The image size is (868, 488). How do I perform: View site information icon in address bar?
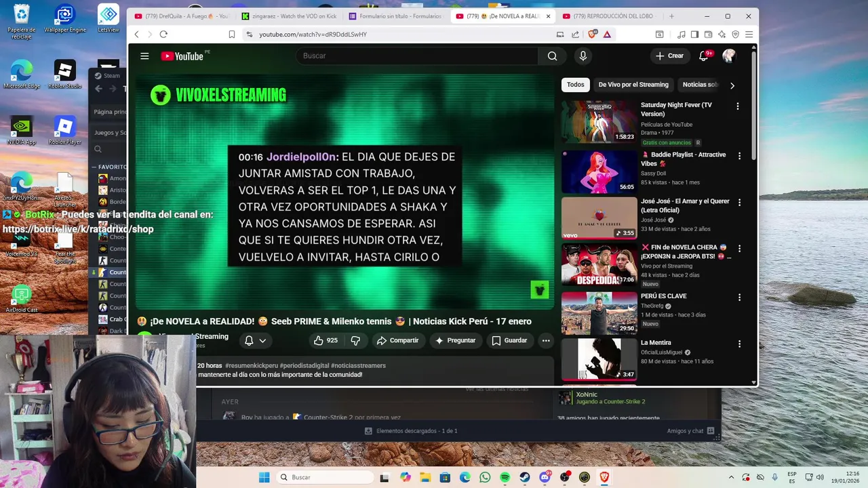click(250, 34)
